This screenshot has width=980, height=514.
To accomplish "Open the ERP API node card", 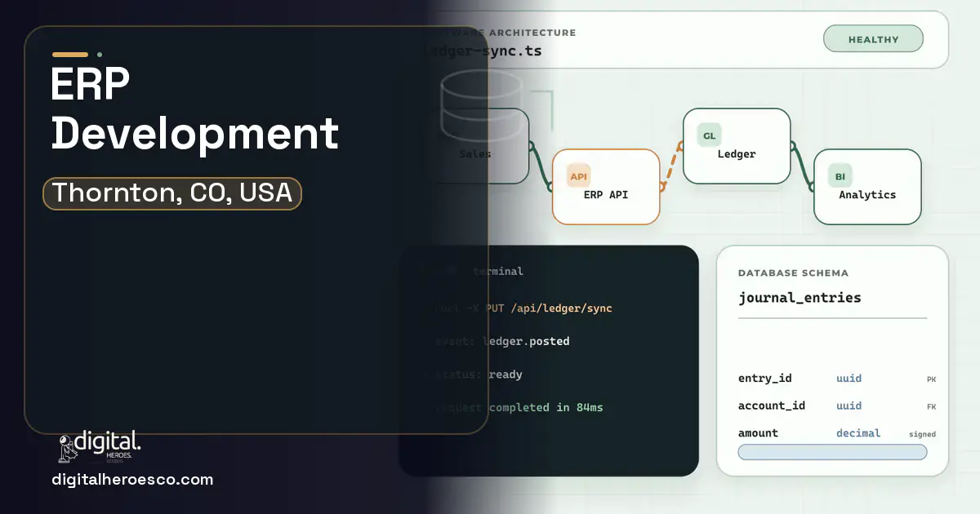I will click(606, 187).
